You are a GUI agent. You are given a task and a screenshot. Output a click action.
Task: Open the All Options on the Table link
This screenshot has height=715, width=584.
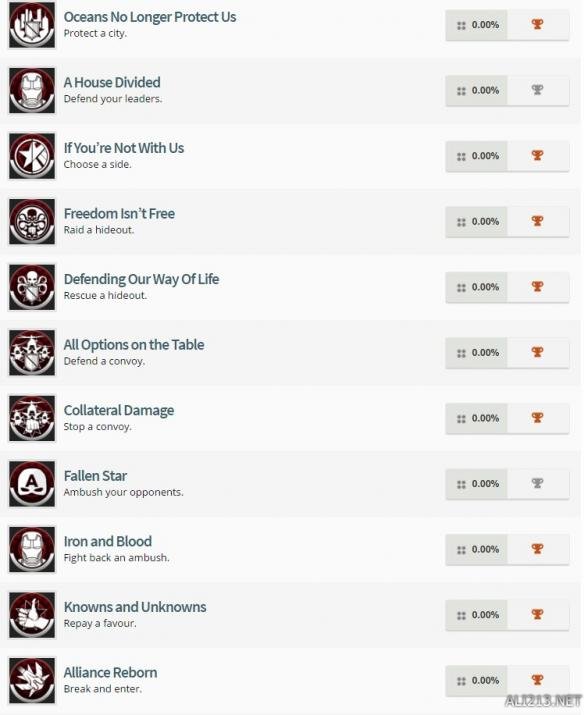[134, 345]
